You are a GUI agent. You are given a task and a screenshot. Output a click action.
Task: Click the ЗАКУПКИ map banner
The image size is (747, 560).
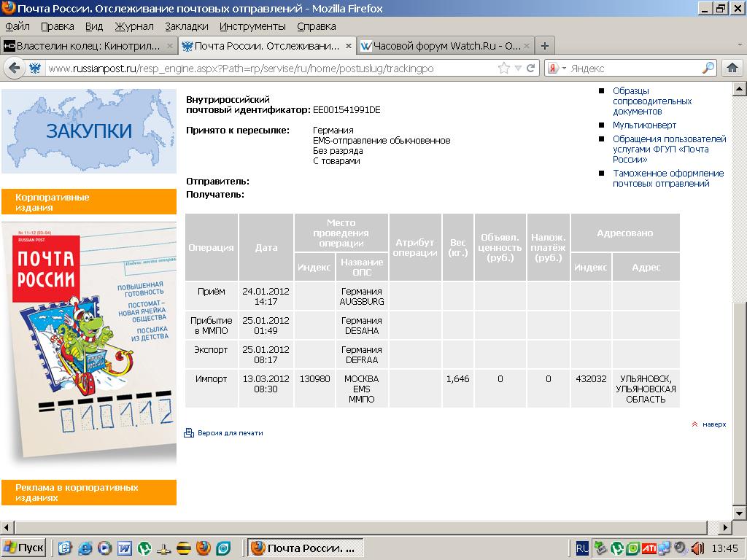pos(88,131)
